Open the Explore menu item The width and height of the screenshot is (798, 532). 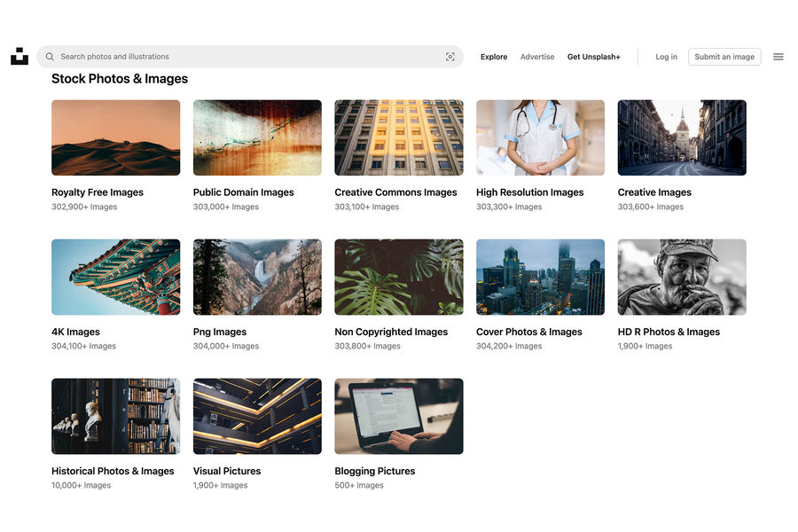coord(494,57)
